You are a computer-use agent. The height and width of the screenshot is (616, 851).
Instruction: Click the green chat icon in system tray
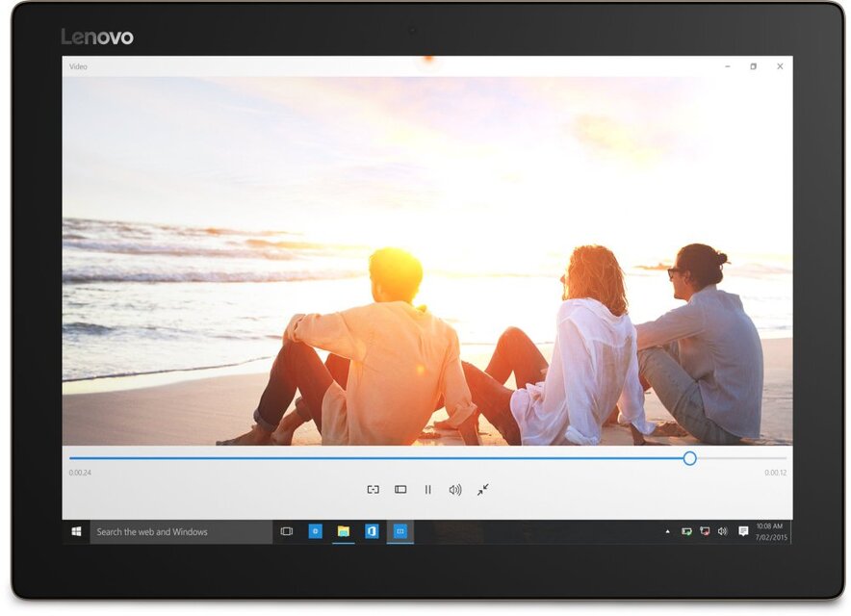point(686,530)
